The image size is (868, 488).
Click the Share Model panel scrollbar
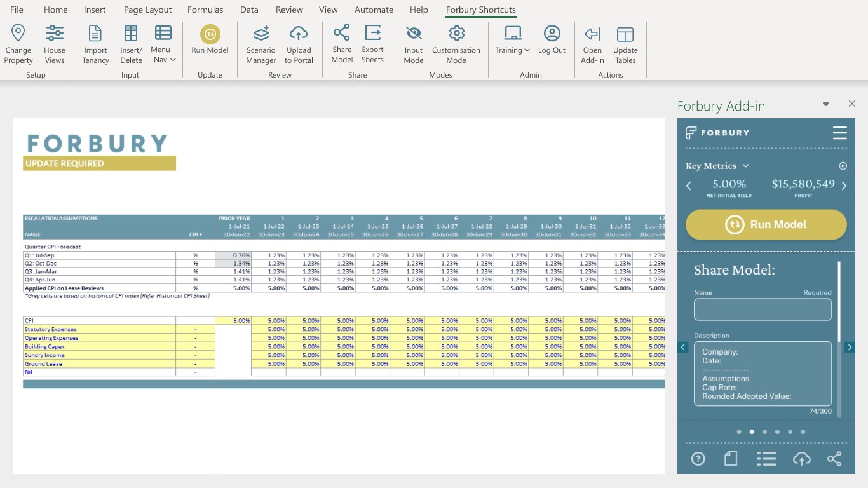click(x=839, y=302)
